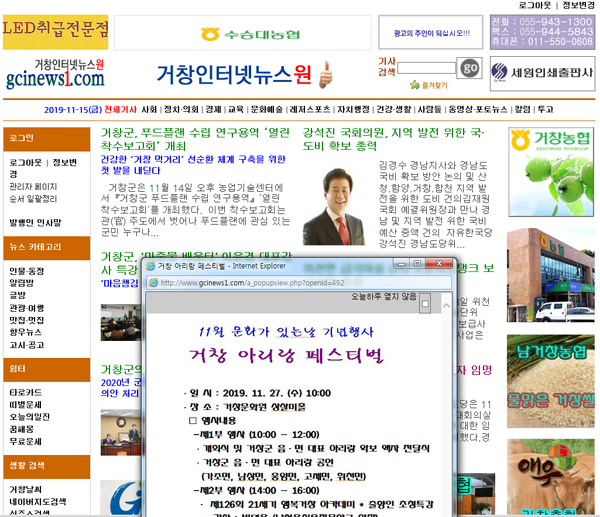Open the 동영상·포토뉴스 menu category
Image resolution: width=600 pixels, height=517 pixels.
(x=478, y=109)
